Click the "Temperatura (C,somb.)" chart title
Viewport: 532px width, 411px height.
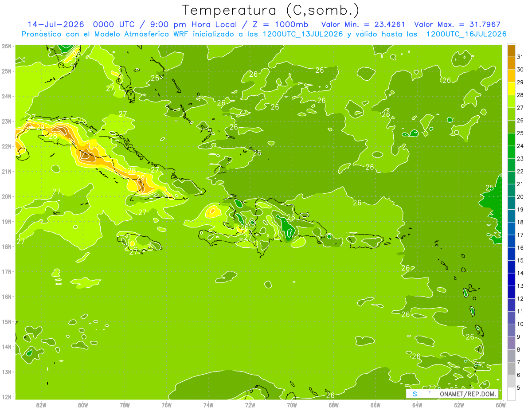point(271,10)
